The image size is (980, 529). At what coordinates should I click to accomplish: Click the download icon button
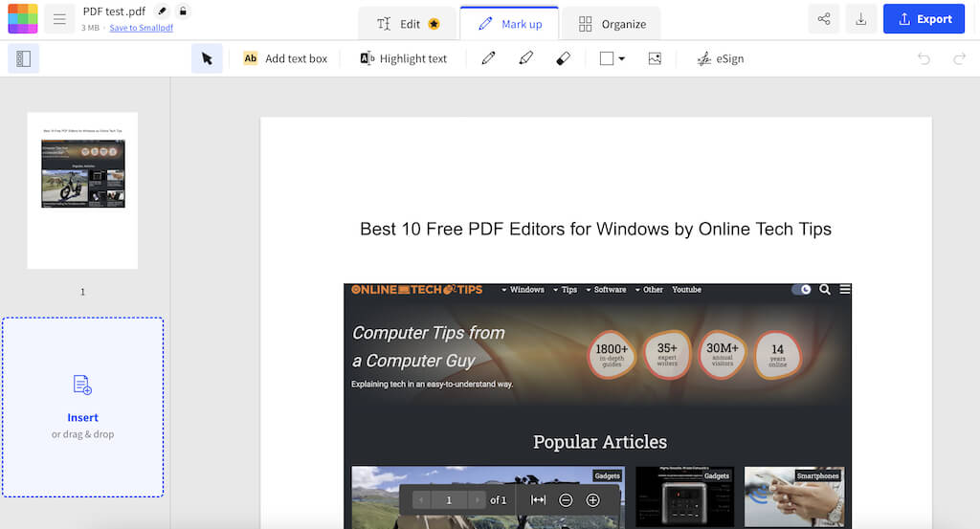click(861, 19)
